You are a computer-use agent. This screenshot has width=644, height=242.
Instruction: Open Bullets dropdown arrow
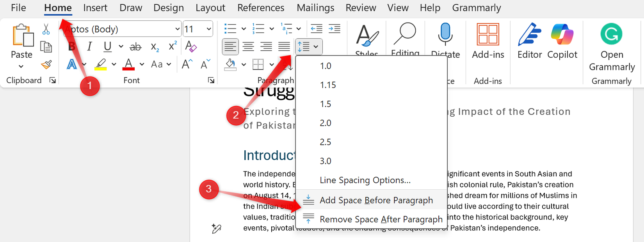click(x=244, y=28)
